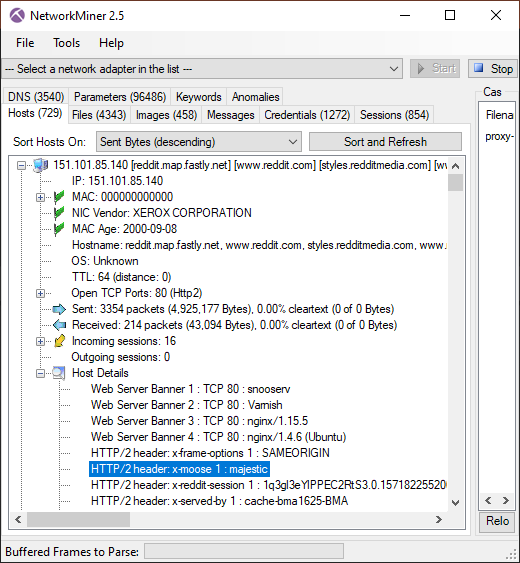The image size is (520, 563).
Task: Click the hosts tree horizontal scroll left arrow
Action: (19, 520)
